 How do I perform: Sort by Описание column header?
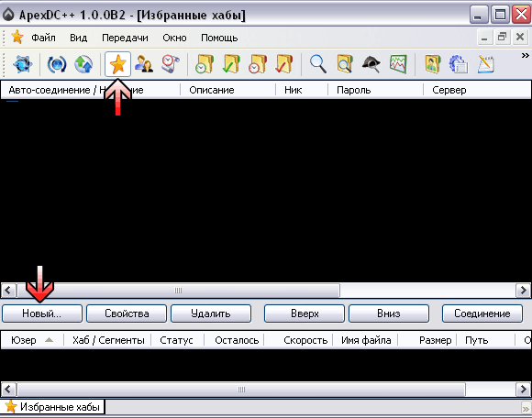coord(227,90)
